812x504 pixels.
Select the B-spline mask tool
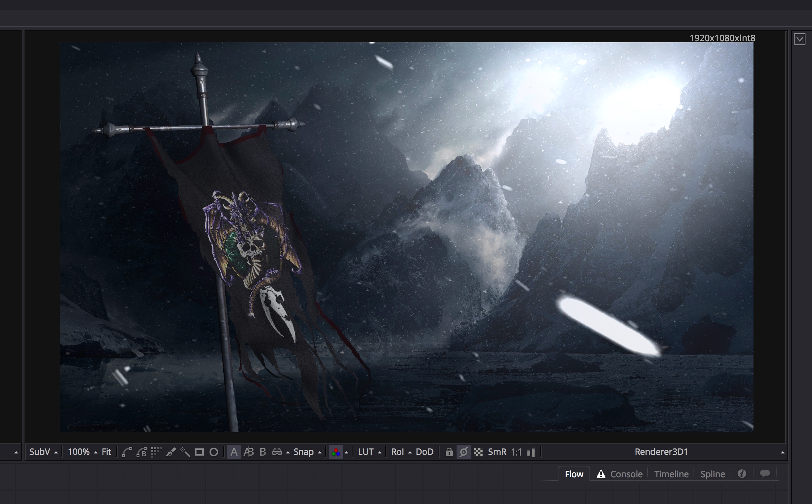point(141,452)
